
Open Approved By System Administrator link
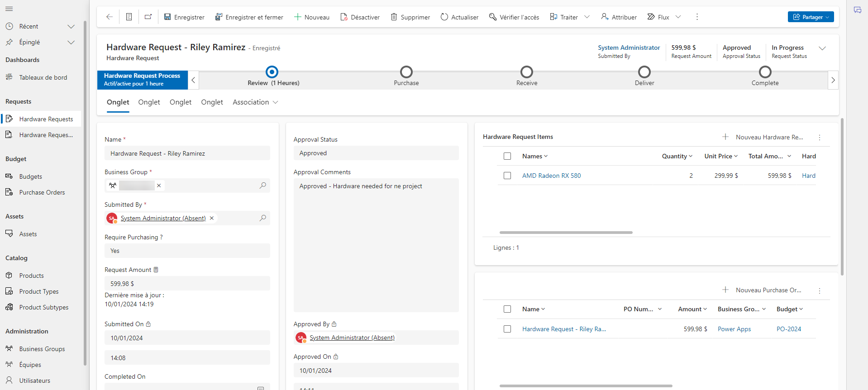click(x=352, y=338)
